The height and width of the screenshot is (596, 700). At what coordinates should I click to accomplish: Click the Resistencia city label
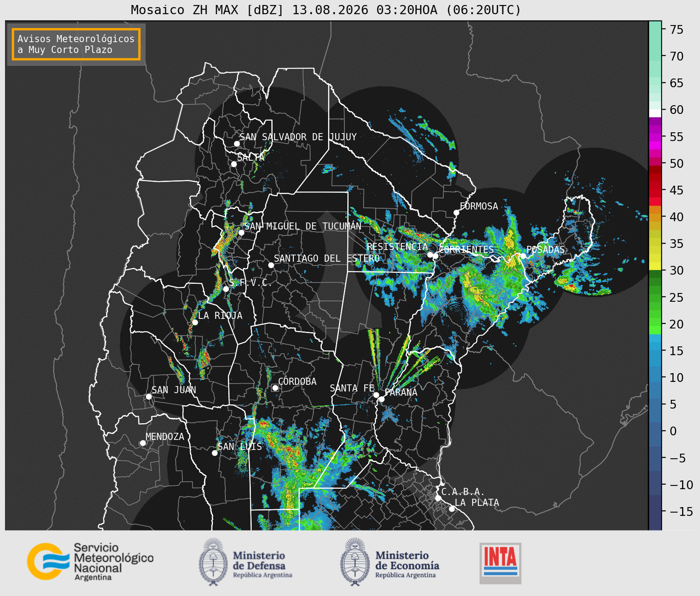point(397,247)
